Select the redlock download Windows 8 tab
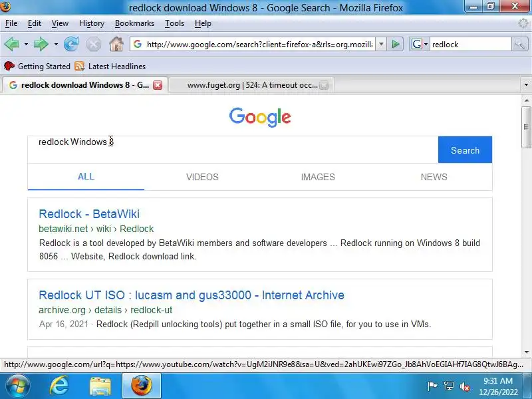 (x=85, y=85)
